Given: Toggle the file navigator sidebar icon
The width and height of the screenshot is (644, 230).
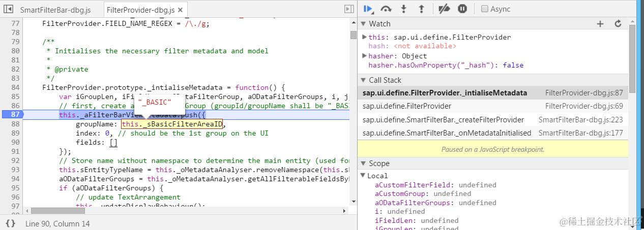Looking at the screenshot, I should tap(9, 9).
